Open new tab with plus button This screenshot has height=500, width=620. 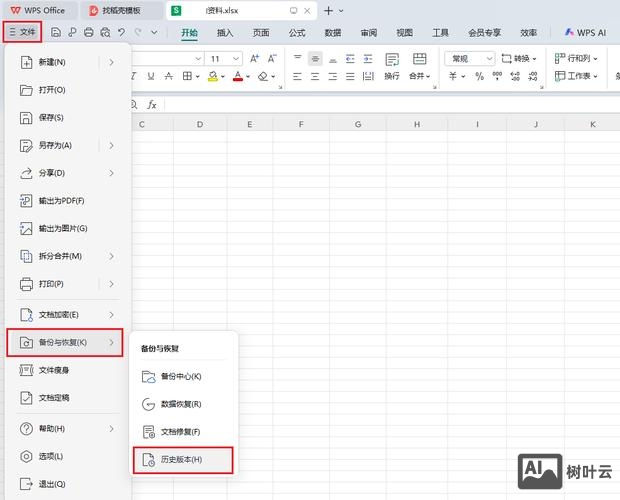[x=328, y=11]
